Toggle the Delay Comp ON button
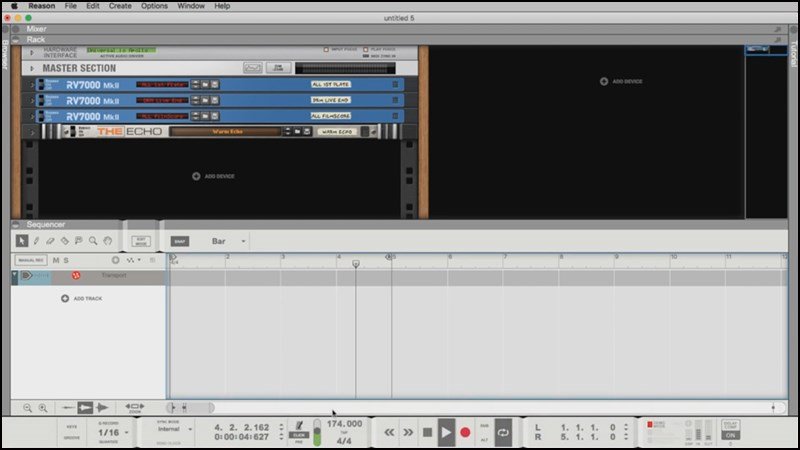The image size is (800, 450). (x=731, y=435)
